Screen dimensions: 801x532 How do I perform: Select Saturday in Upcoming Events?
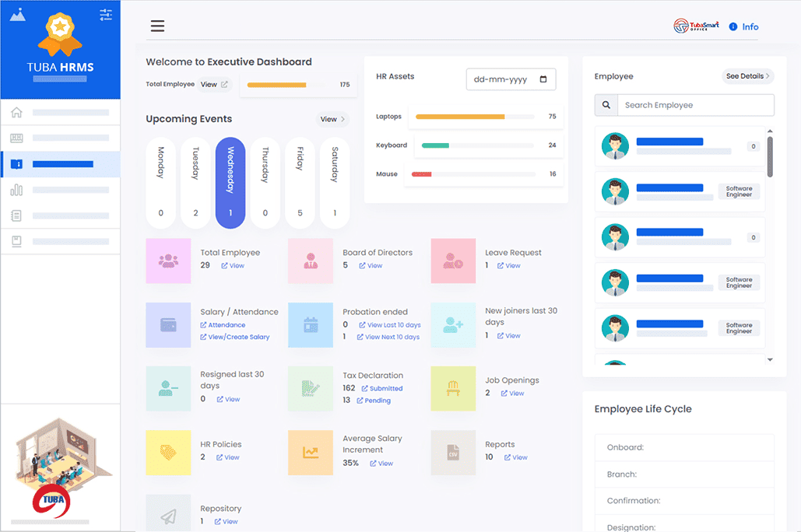click(335, 183)
